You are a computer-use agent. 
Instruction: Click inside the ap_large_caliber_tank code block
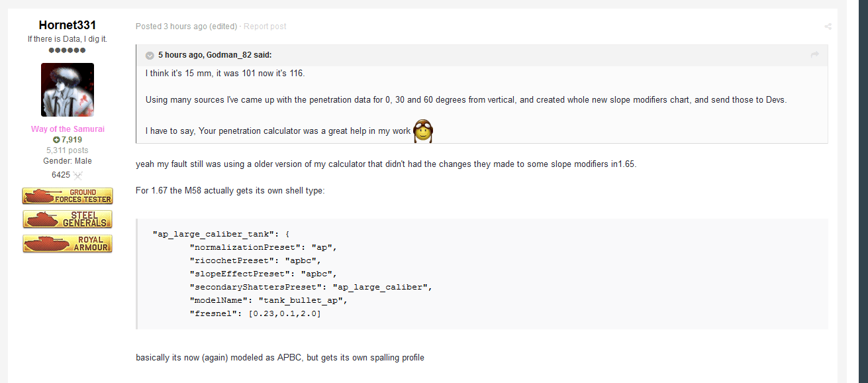(x=481, y=274)
